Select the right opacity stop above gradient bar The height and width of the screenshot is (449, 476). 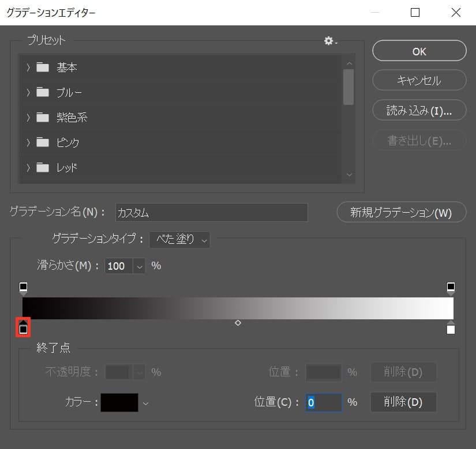tap(451, 288)
